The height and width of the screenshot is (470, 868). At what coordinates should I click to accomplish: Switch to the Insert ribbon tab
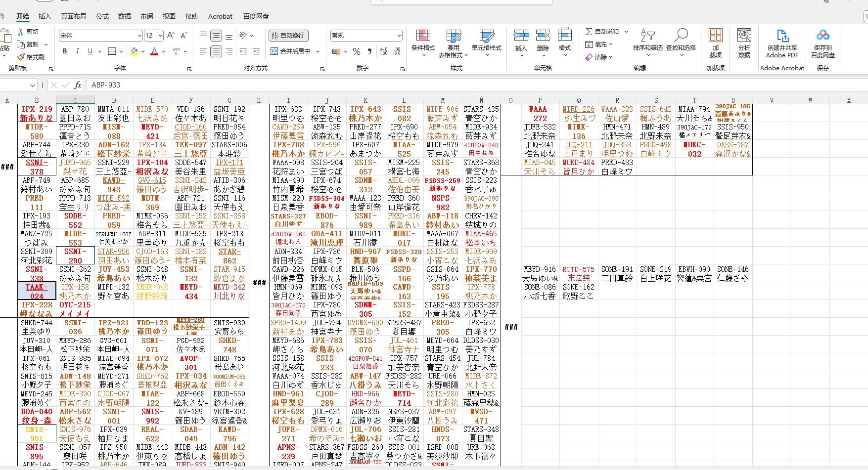click(x=45, y=16)
